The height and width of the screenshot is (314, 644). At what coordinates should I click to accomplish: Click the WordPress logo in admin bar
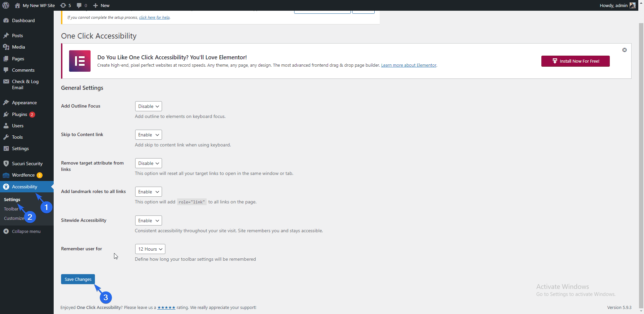point(6,5)
